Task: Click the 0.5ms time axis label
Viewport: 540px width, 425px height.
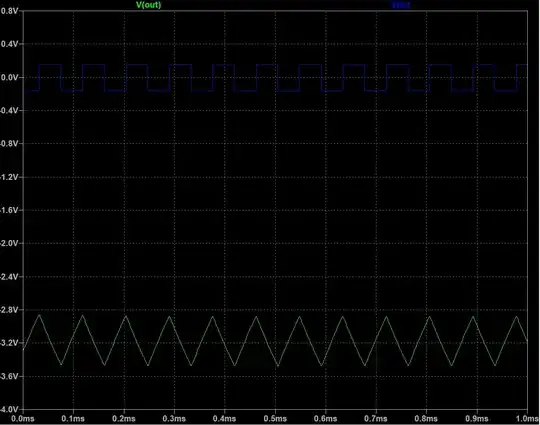Action: coord(275,419)
